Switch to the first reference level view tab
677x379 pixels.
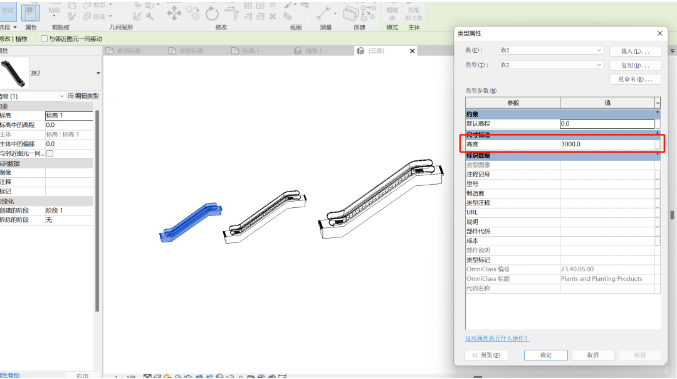coord(130,51)
